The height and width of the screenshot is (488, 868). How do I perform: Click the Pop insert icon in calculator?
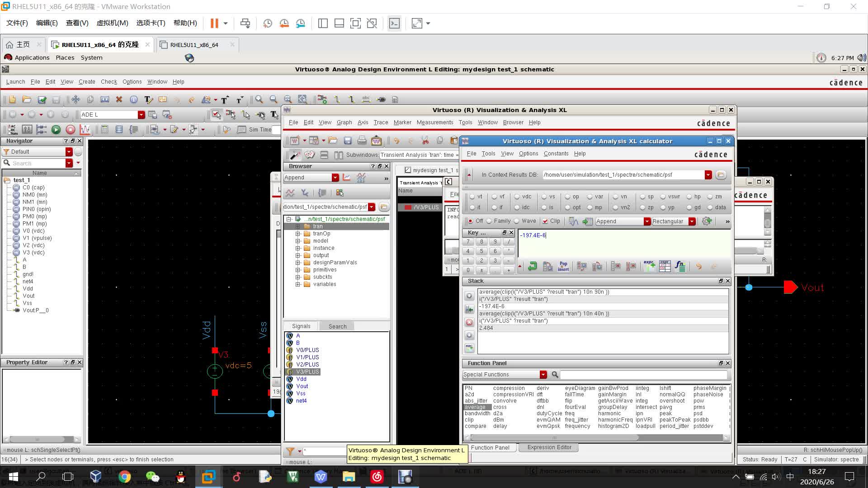tap(563, 266)
